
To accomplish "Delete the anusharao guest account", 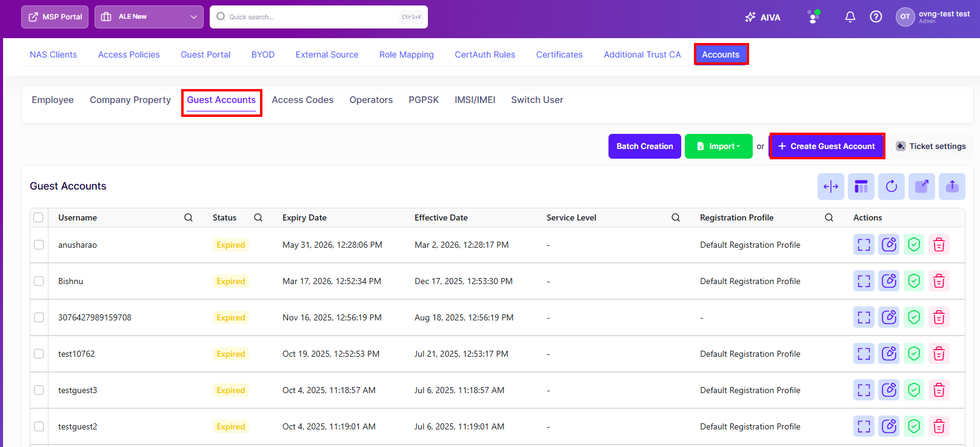I will click(x=939, y=245).
